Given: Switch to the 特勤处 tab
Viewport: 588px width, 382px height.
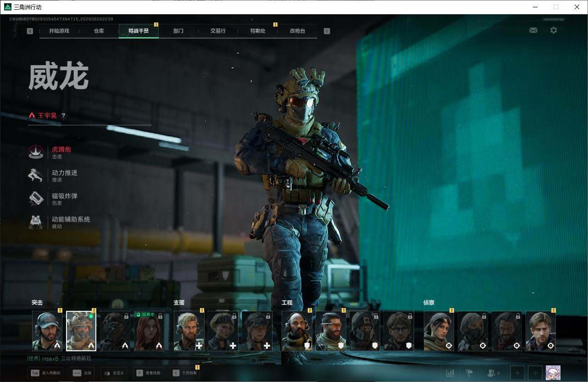Looking at the screenshot, I should 258,31.
